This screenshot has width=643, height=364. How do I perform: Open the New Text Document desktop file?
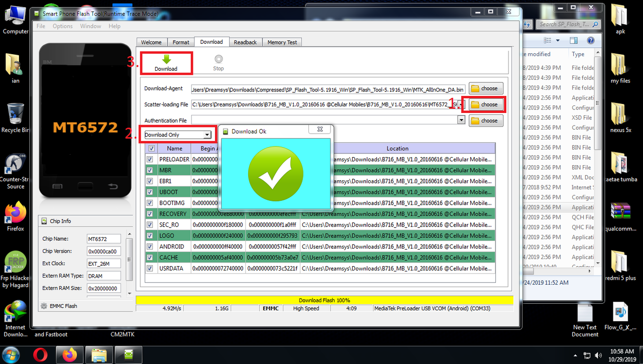click(x=585, y=320)
